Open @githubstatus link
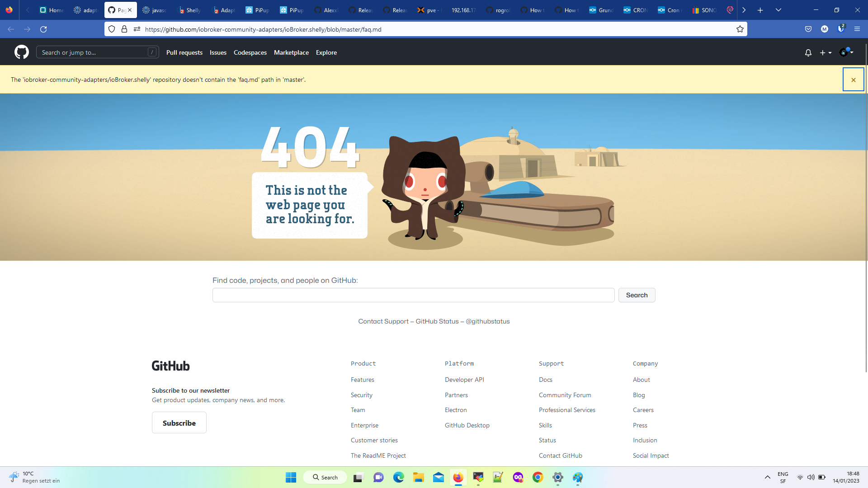The image size is (868, 488). click(x=488, y=321)
